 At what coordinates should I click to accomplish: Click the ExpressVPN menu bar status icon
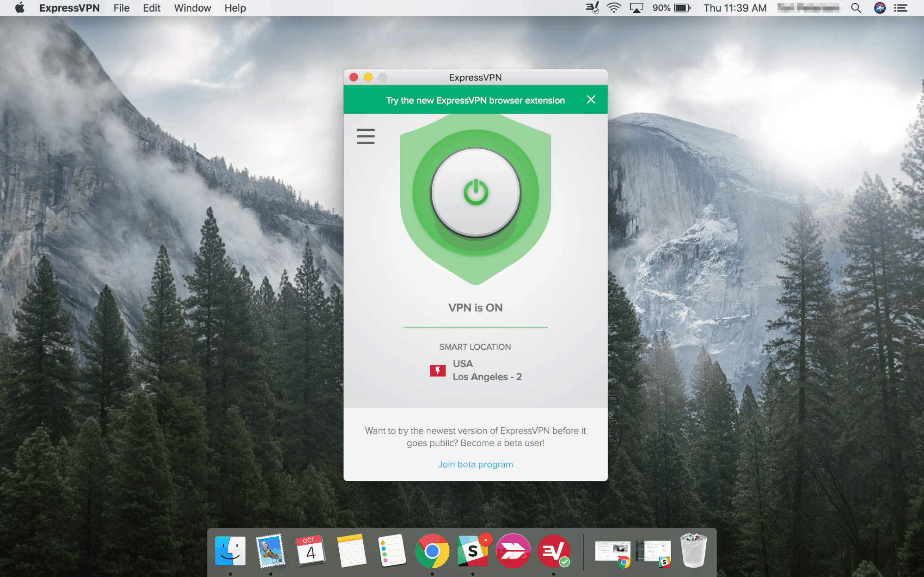coord(592,8)
